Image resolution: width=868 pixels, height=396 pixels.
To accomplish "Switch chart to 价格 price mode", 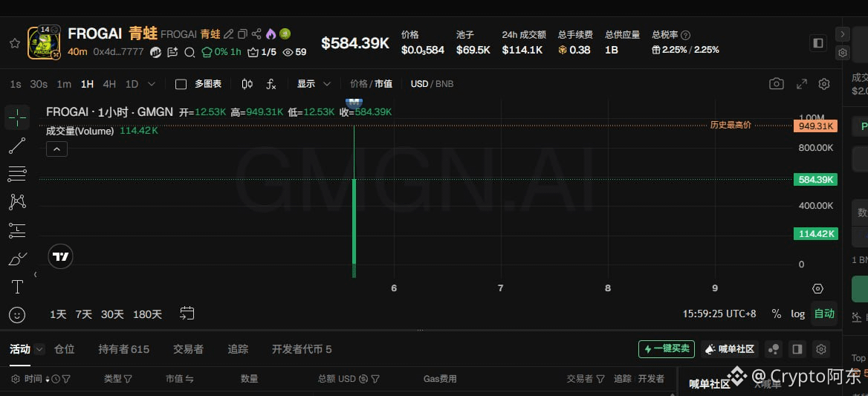I will tap(358, 84).
